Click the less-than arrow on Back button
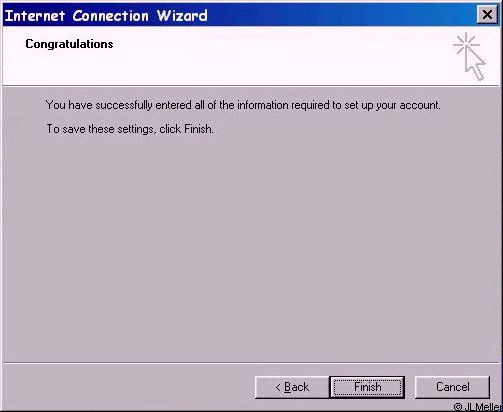This screenshot has width=503, height=412. coord(278,387)
